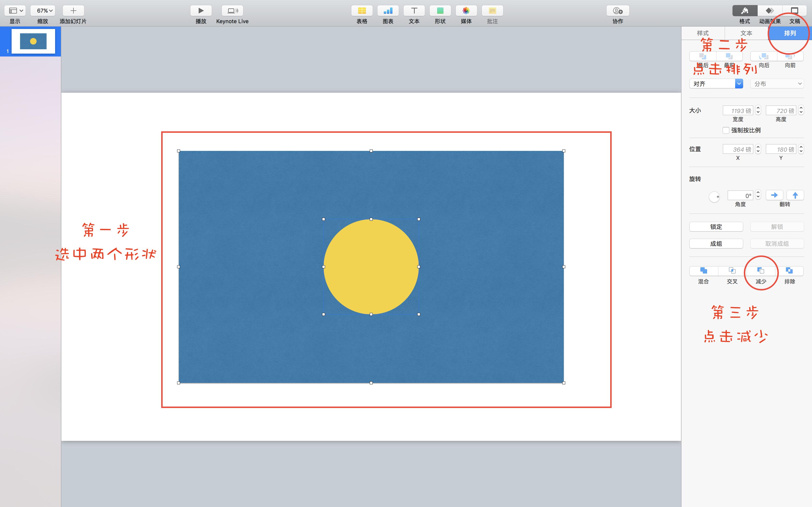Click the Play slideshow icon
The image size is (812, 507).
[201, 11]
